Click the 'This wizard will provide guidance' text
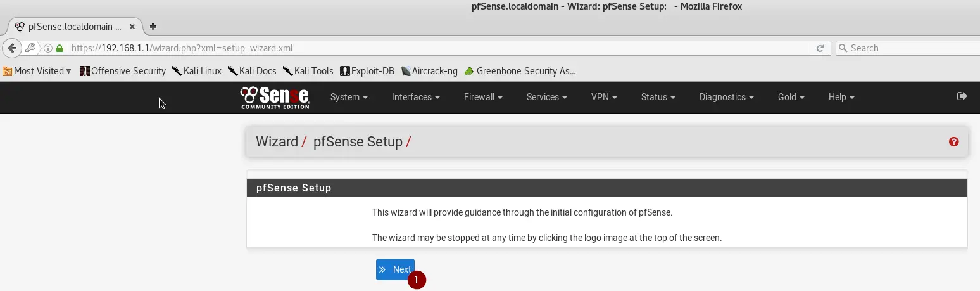This screenshot has width=980, height=291. [522, 212]
